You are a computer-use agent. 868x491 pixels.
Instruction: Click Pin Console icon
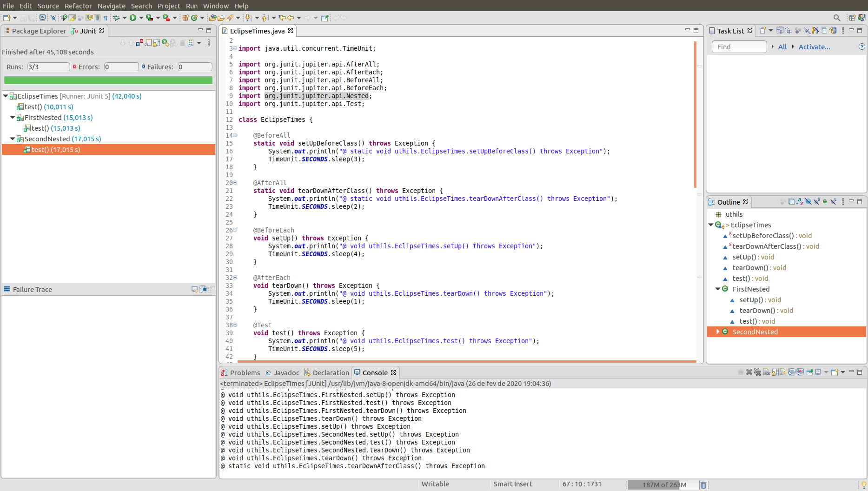coord(809,372)
